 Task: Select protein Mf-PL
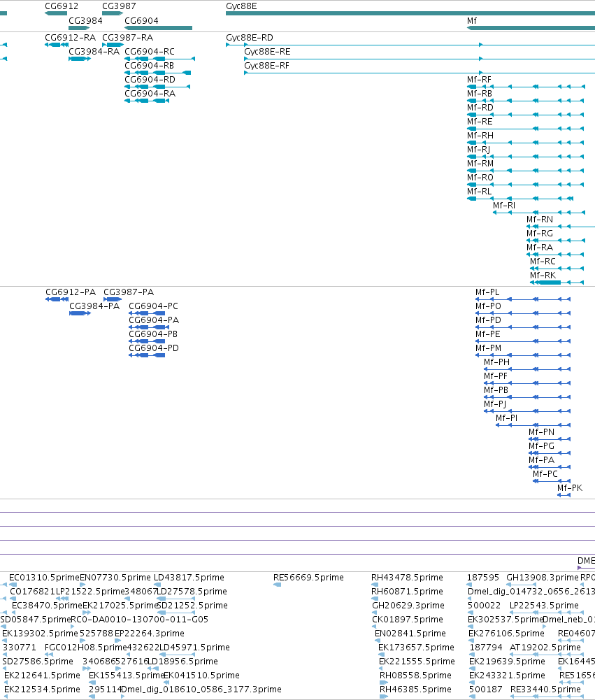point(487,292)
